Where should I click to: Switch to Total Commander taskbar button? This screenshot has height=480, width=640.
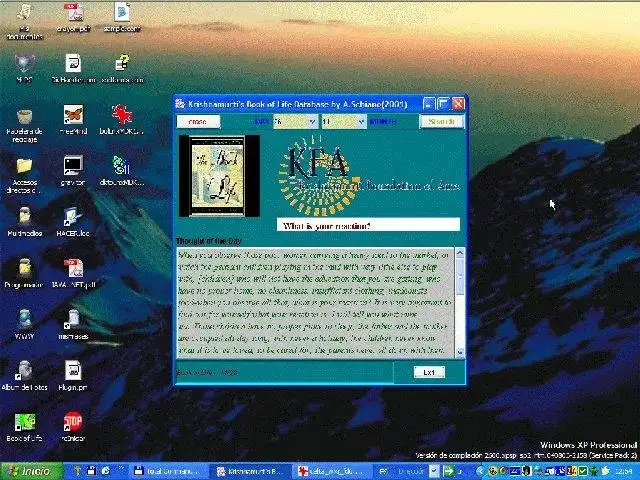tap(168, 471)
